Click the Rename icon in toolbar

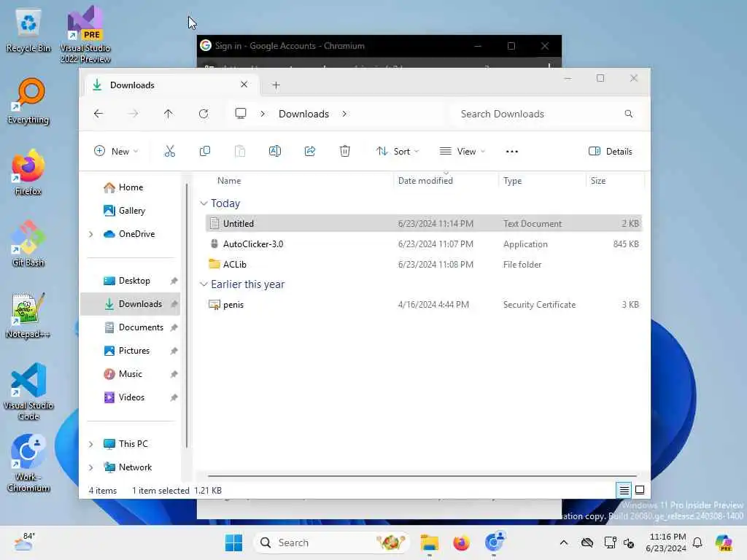[275, 152]
